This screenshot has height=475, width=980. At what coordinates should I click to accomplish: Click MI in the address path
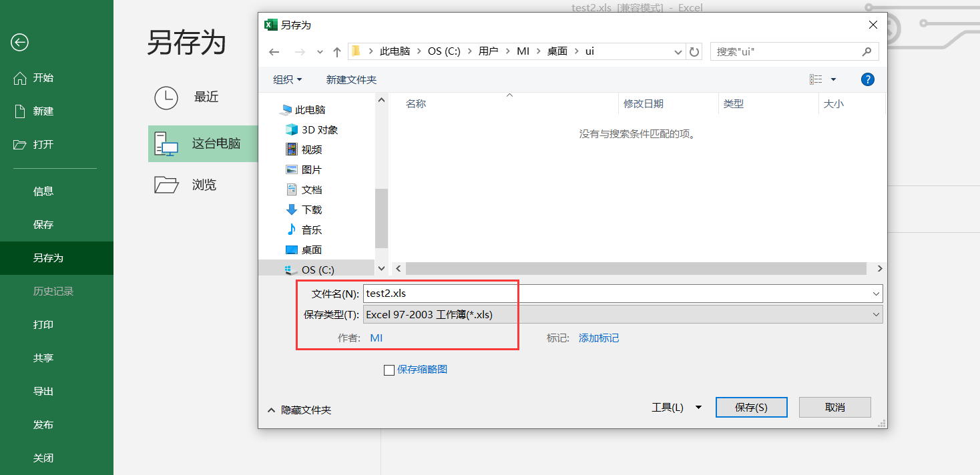coord(523,51)
